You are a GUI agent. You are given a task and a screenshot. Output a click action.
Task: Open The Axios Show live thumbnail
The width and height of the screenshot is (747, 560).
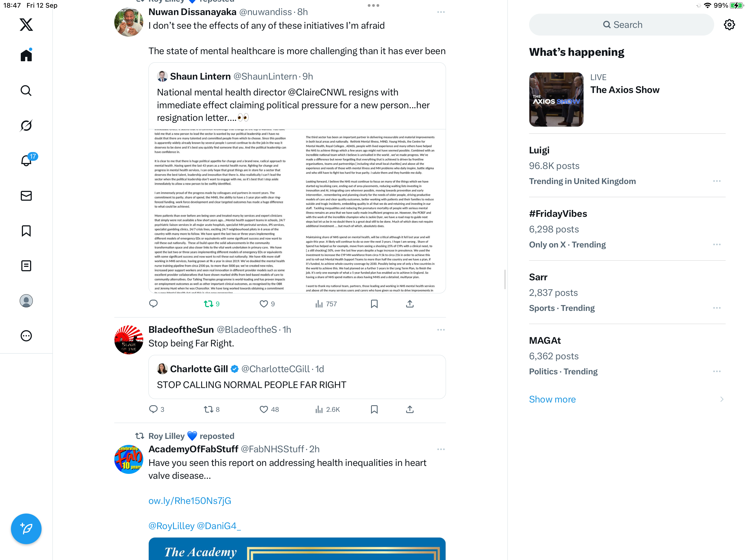(x=556, y=99)
